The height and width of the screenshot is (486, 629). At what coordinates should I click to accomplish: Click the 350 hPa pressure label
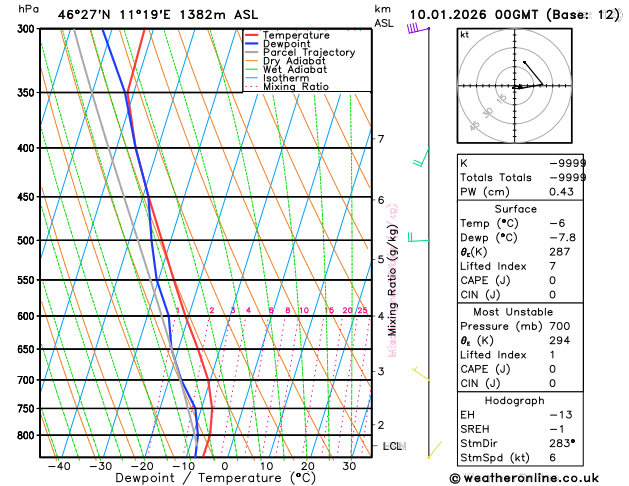[x=28, y=93]
